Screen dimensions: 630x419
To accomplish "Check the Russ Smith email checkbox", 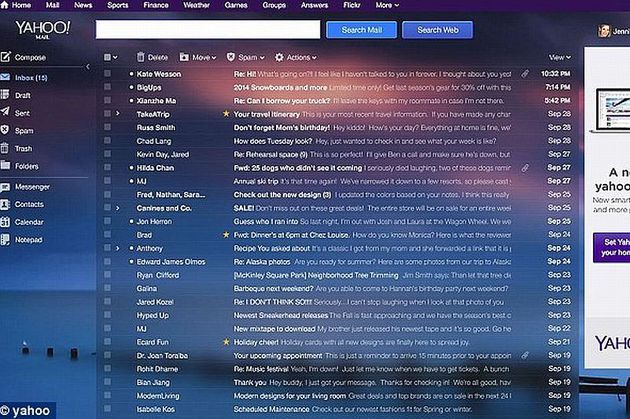I will [107, 127].
